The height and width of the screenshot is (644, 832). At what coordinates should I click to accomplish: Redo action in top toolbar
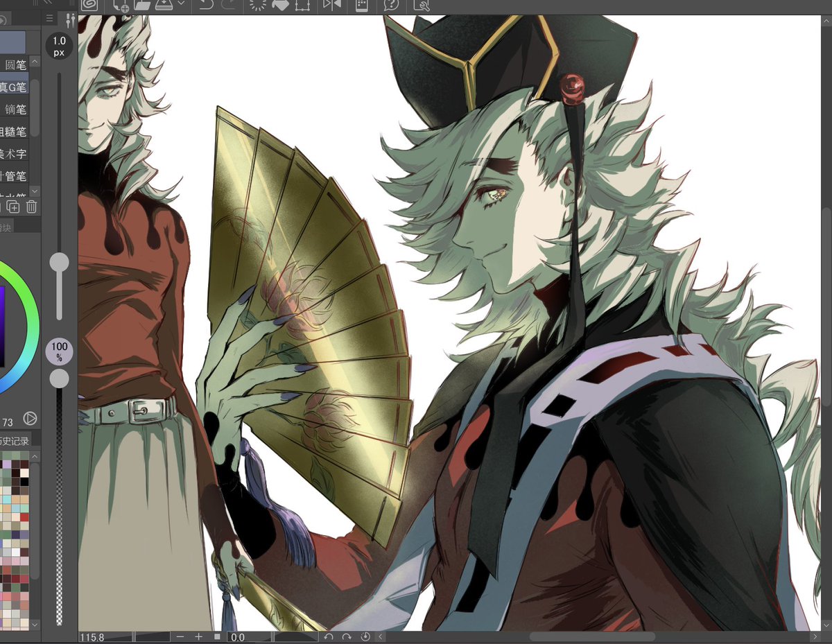(227, 5)
